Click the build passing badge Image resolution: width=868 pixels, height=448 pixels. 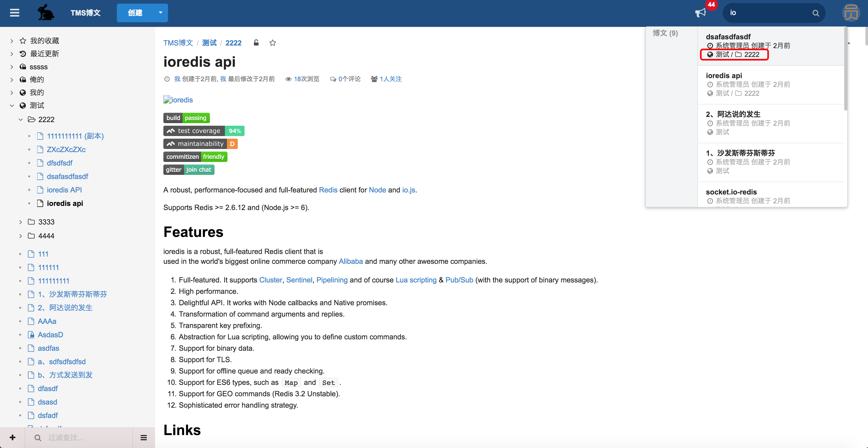(x=186, y=118)
